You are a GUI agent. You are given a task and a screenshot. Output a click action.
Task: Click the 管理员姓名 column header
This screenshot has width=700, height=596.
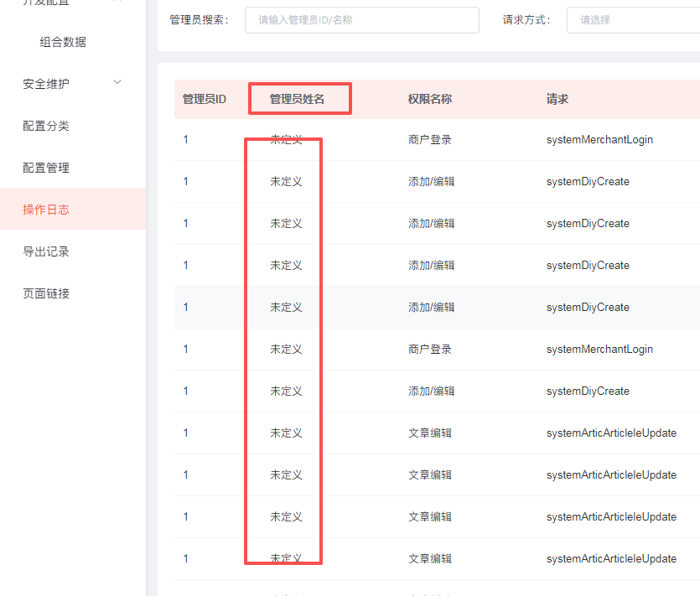(297, 99)
